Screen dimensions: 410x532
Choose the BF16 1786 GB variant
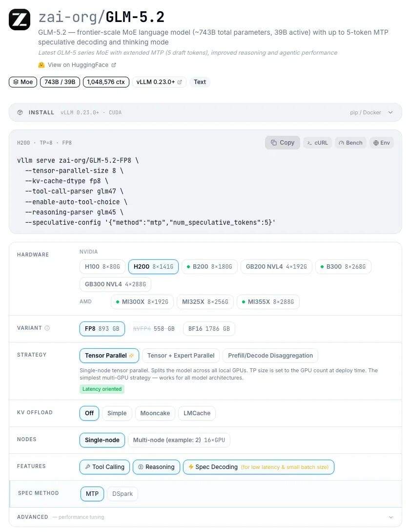tap(209, 329)
